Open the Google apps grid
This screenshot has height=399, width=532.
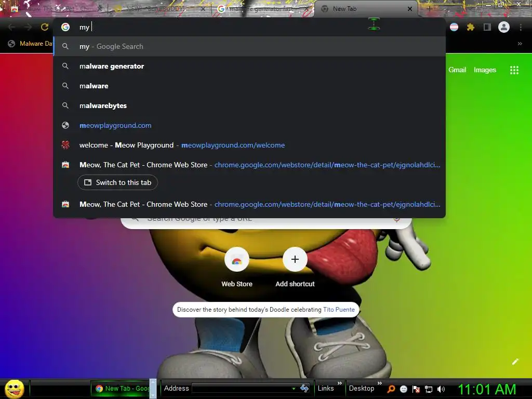[514, 70]
